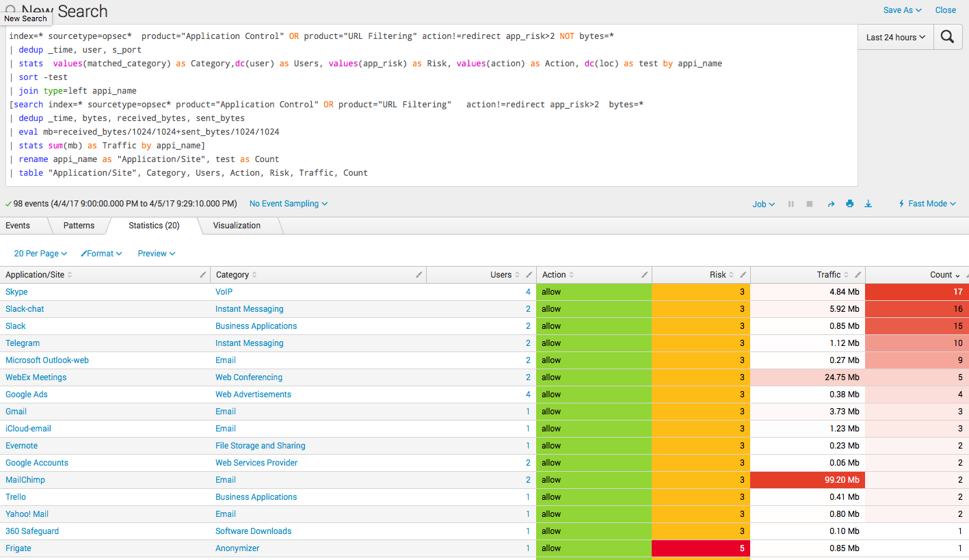Sort table by Traffic column

(x=833, y=275)
